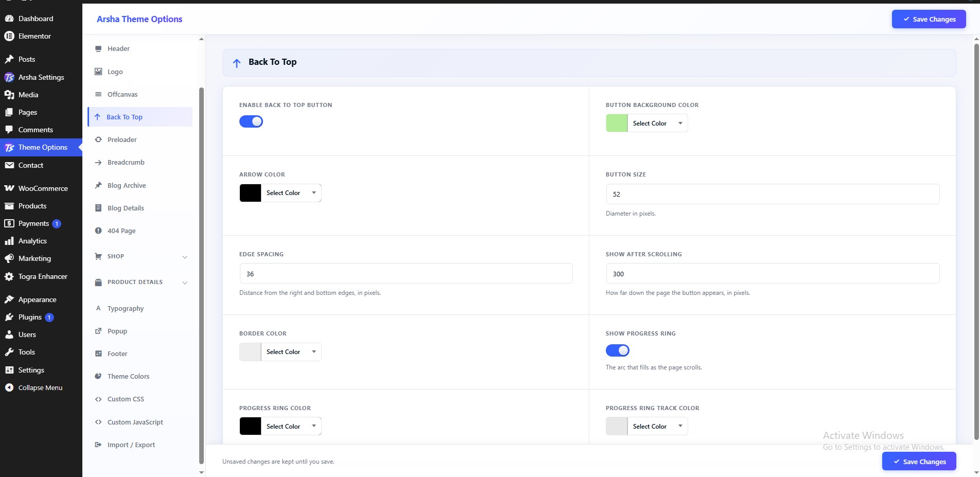
Task: Click the Plugins plug icon
Action: pyautogui.click(x=9, y=317)
